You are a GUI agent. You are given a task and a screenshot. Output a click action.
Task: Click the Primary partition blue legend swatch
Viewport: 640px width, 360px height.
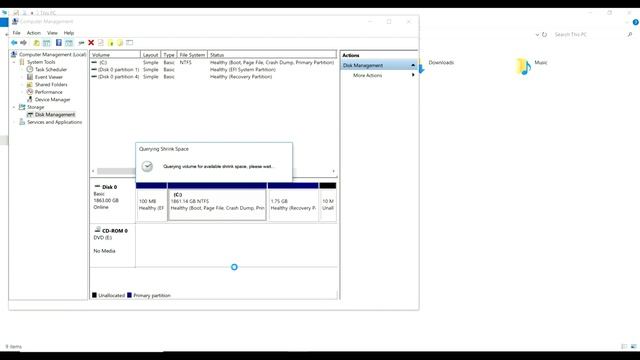(129, 295)
